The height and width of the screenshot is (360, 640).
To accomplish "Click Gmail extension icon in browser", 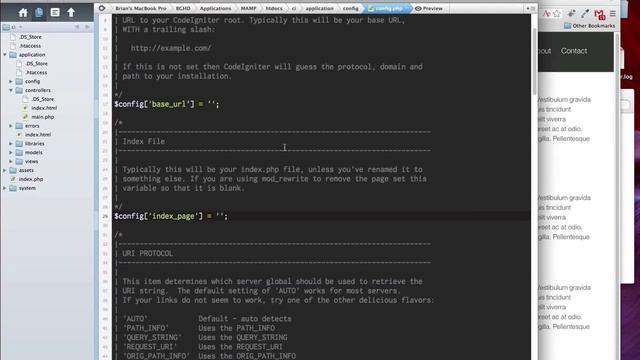I will click(599, 14).
